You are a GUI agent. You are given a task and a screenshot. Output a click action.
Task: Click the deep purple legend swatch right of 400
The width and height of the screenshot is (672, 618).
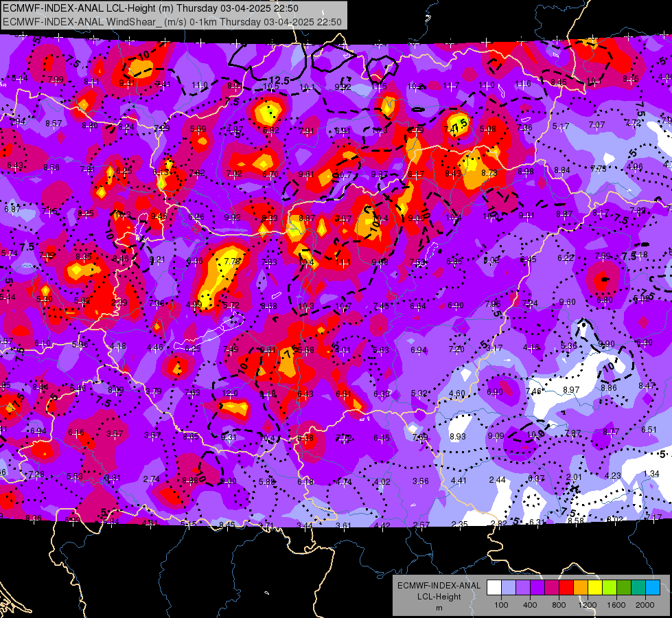[537, 588]
